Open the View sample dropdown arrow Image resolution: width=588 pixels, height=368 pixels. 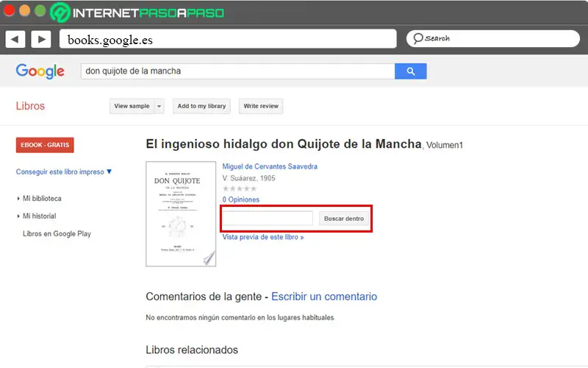point(159,106)
